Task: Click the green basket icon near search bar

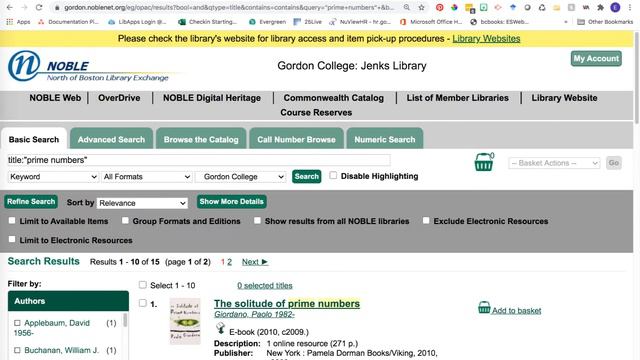Action: (x=484, y=162)
